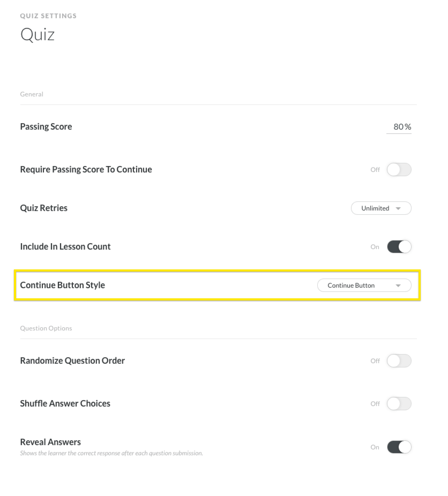Click the caret arrow beside 'Unlimited'

click(x=398, y=208)
